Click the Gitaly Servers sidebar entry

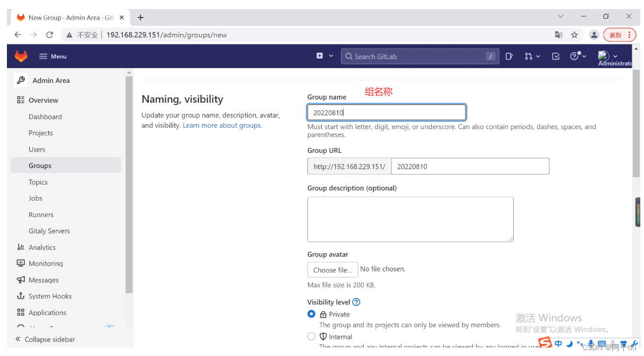pyautogui.click(x=49, y=230)
